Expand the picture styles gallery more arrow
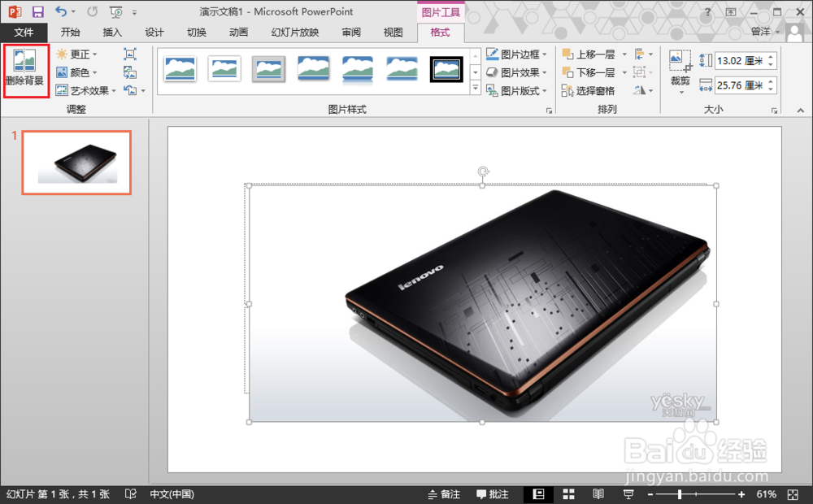 [476, 89]
